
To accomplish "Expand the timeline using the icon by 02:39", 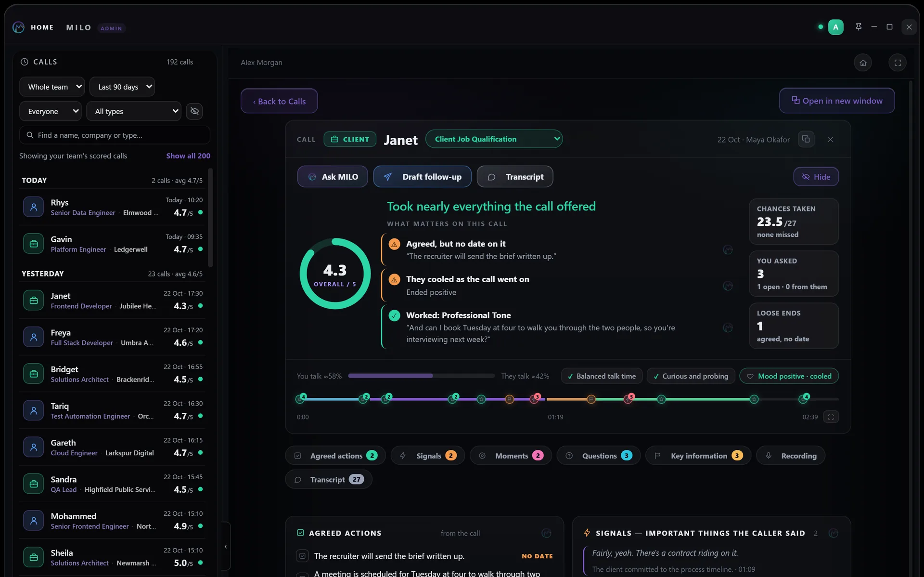I will (x=831, y=417).
